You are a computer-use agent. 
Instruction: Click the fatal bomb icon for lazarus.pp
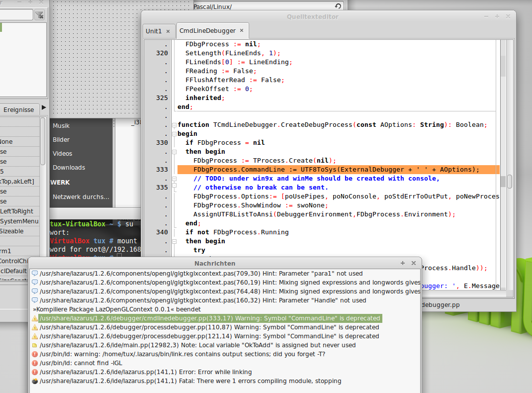point(35,381)
